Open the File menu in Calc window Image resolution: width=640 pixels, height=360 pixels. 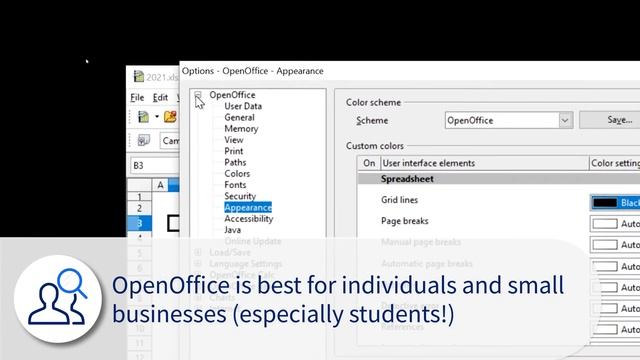137,98
